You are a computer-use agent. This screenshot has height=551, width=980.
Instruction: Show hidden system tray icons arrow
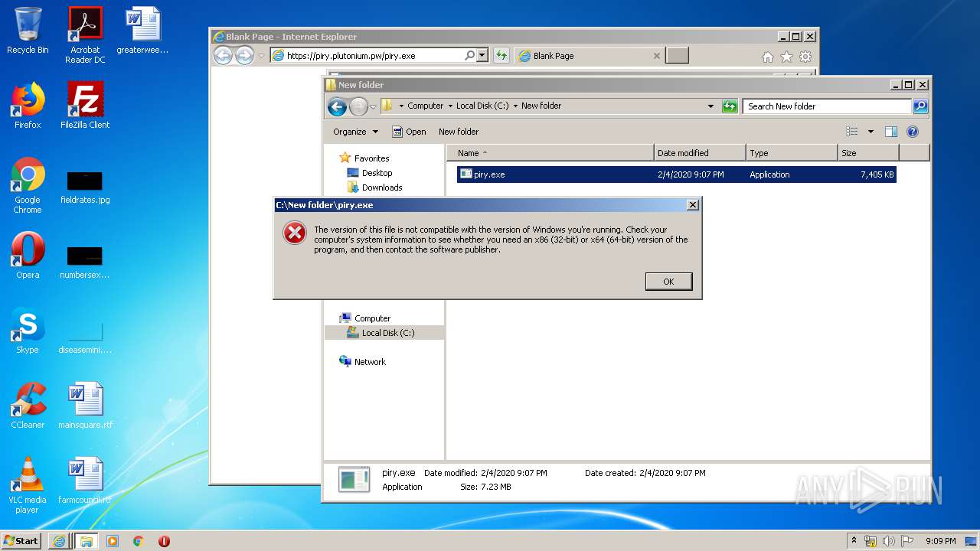click(854, 541)
